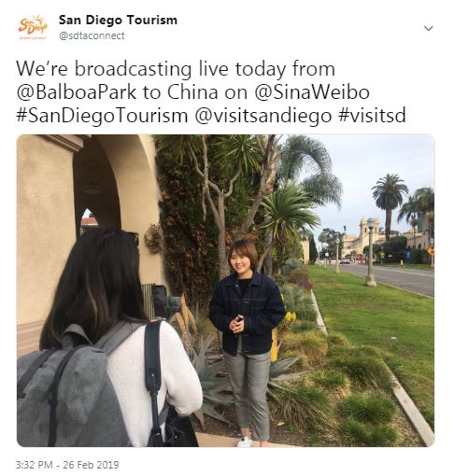The width and height of the screenshot is (454, 476).
Task: Click the 3:32 PM timestamp link
Action: coord(35,465)
